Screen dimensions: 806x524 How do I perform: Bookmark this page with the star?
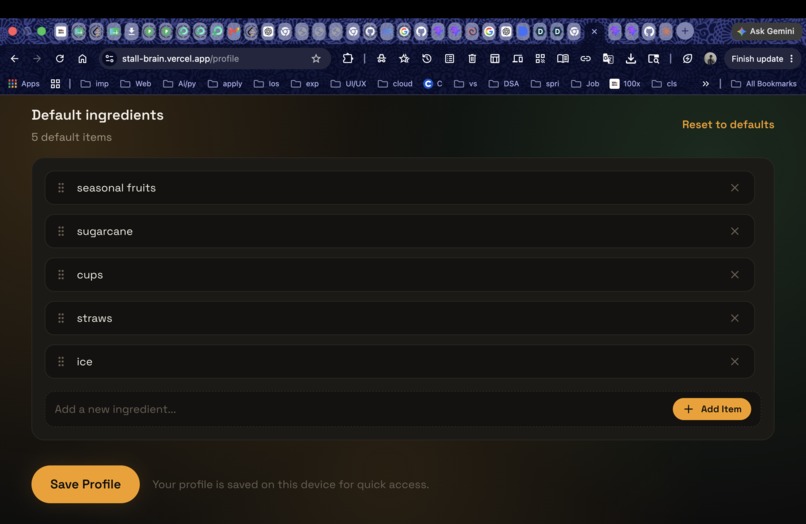pyautogui.click(x=316, y=59)
